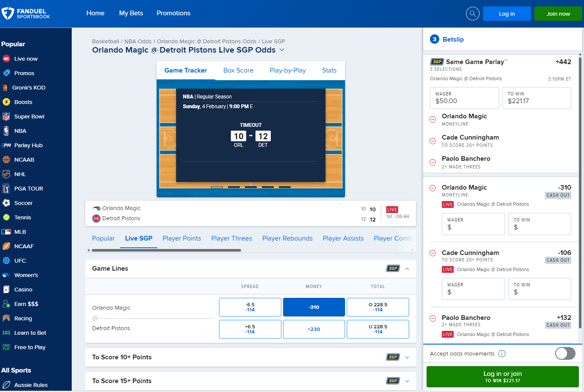Viewport: 584px width, 392px height.
Task: Expand To Score 10+ Points section
Action: (407, 357)
